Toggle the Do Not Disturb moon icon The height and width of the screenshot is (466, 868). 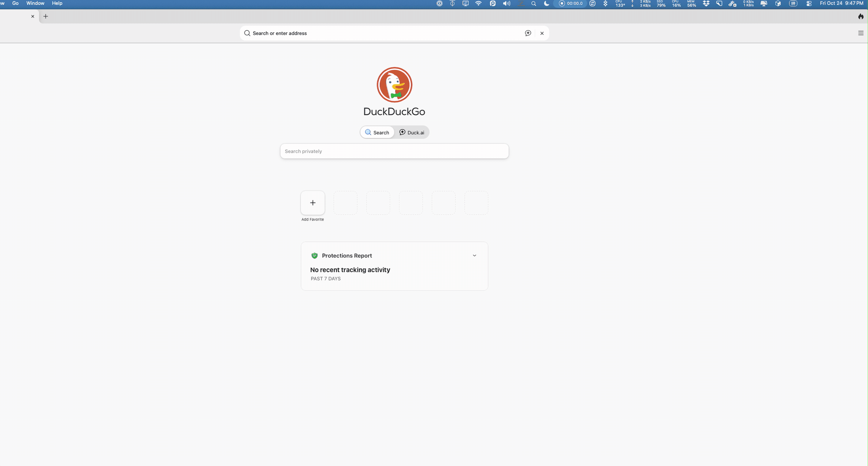point(546,3)
